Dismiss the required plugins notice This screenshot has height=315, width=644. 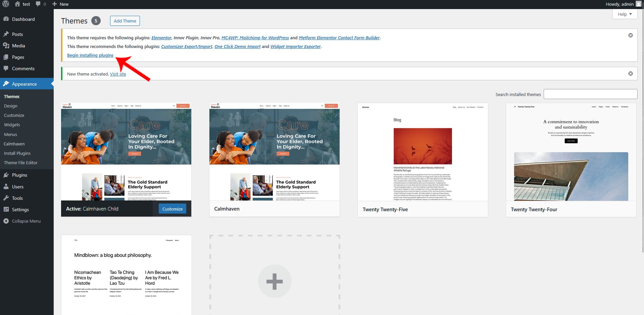pos(630,35)
